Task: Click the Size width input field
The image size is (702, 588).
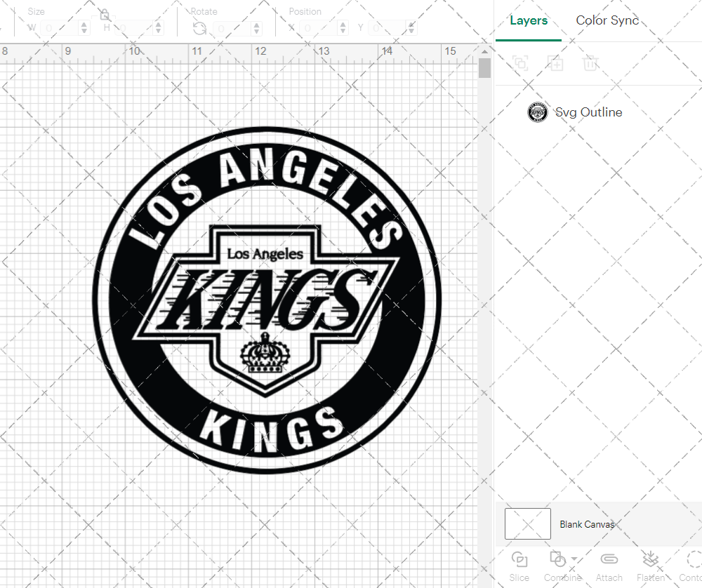Action: click(x=60, y=28)
